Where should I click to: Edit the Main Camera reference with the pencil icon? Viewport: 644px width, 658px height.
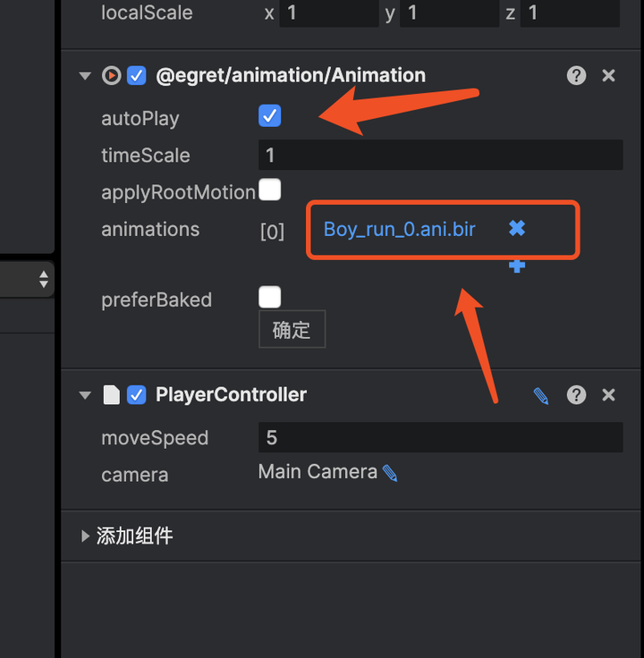point(390,473)
